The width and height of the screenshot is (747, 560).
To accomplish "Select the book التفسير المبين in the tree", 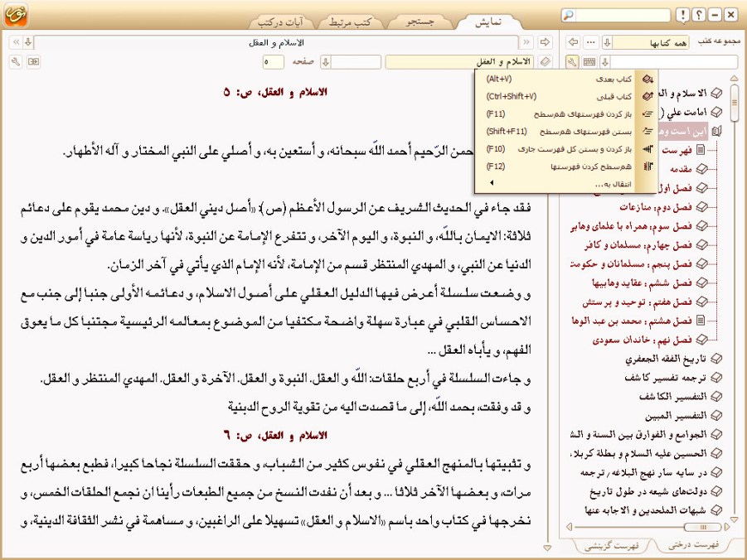I will (x=676, y=415).
